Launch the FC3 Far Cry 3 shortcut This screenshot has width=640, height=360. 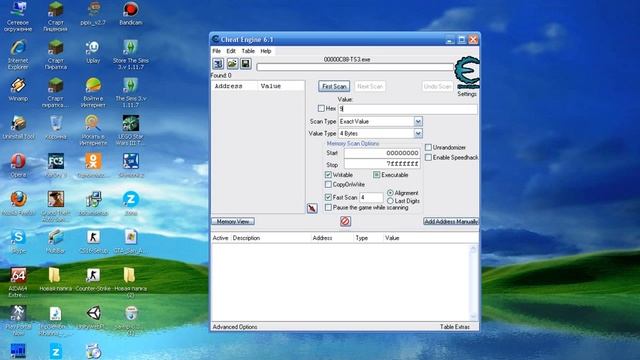tap(56, 166)
